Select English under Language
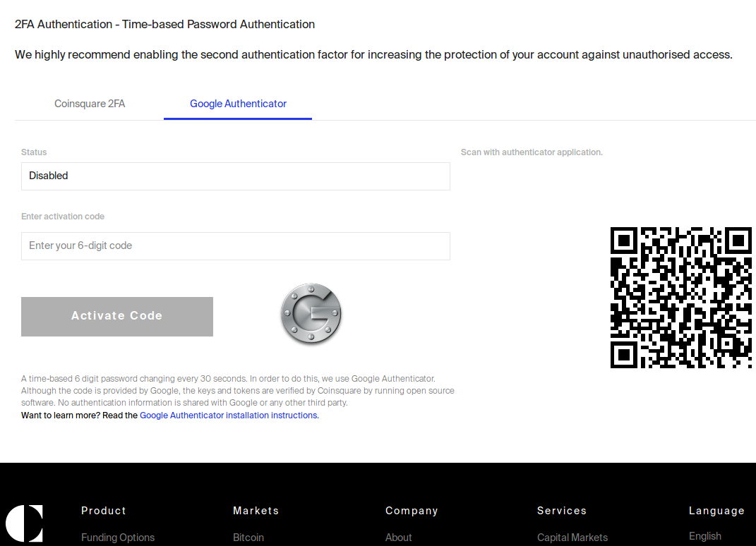 coord(705,536)
